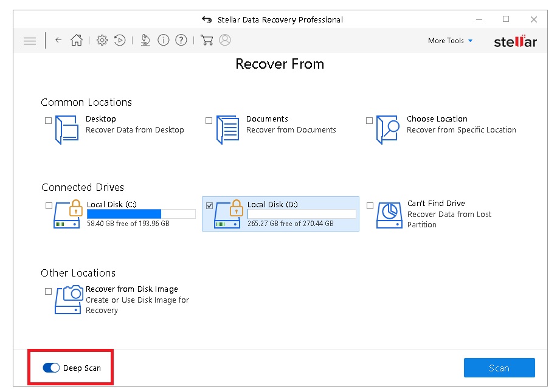This screenshot has width=557, height=392.
Task: Check the Documents checkbox
Action: click(x=209, y=121)
